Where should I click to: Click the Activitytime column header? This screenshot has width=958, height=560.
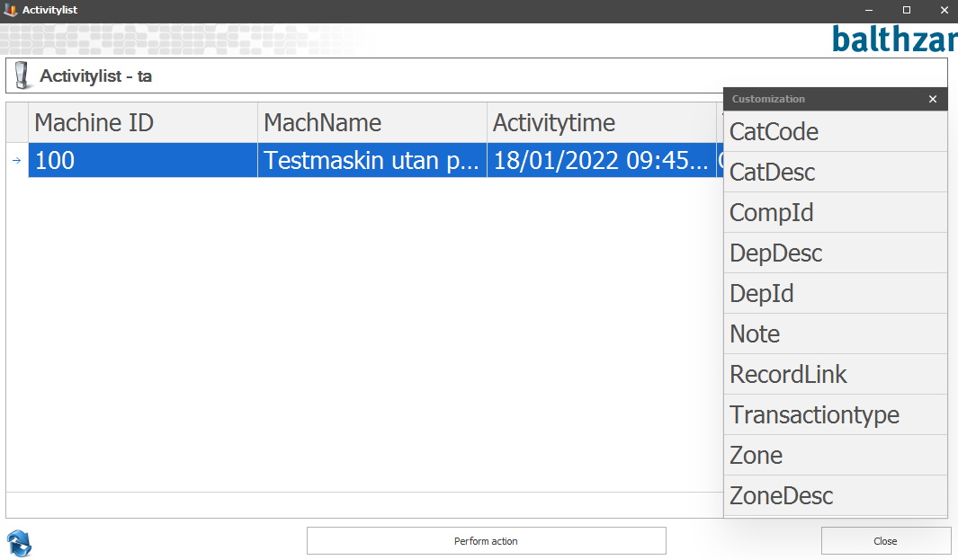(x=601, y=123)
